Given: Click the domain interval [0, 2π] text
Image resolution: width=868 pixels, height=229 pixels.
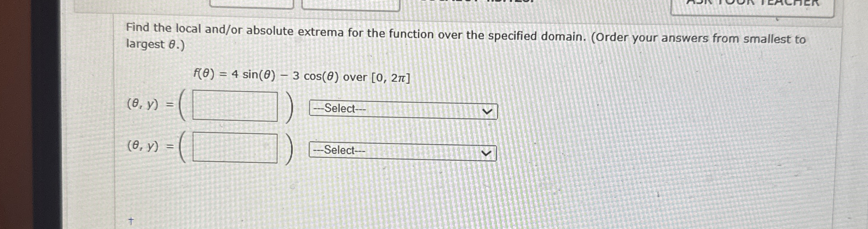Looking at the screenshot, I should coord(390,76).
